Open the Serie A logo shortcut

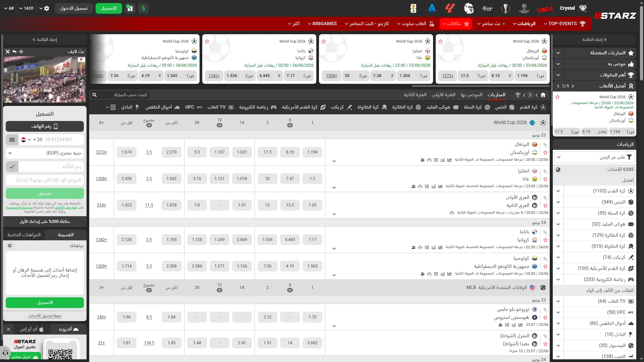pos(432,8)
